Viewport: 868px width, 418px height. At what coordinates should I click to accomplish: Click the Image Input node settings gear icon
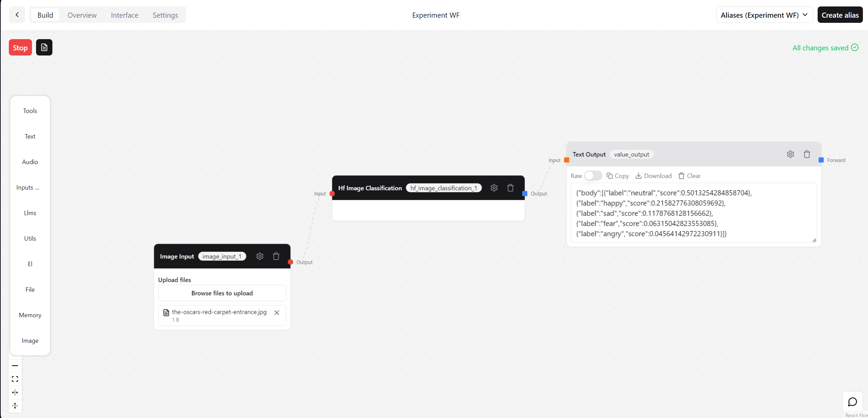pyautogui.click(x=260, y=256)
